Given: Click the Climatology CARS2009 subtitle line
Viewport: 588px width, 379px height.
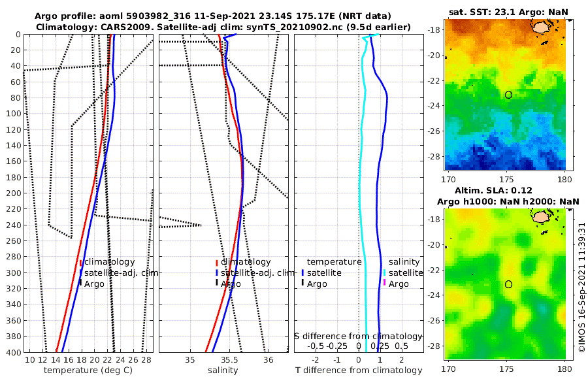Looking at the screenshot, I should coord(223,27).
